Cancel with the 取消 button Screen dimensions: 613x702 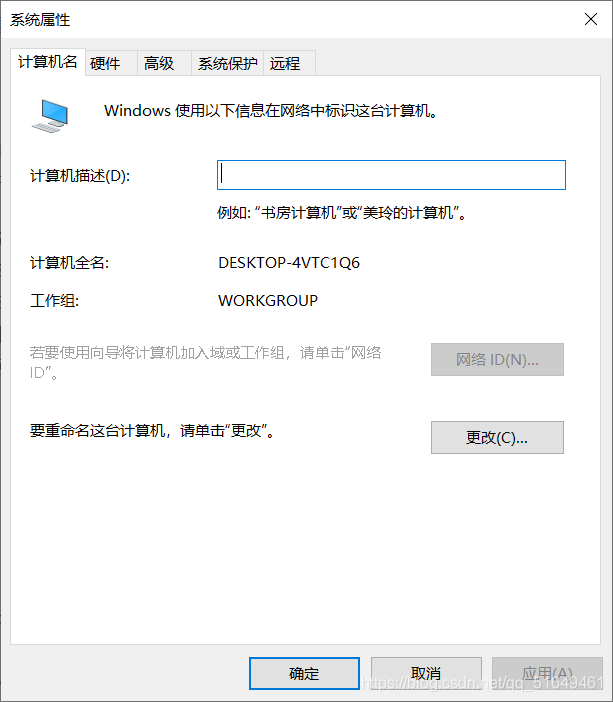coord(426,673)
